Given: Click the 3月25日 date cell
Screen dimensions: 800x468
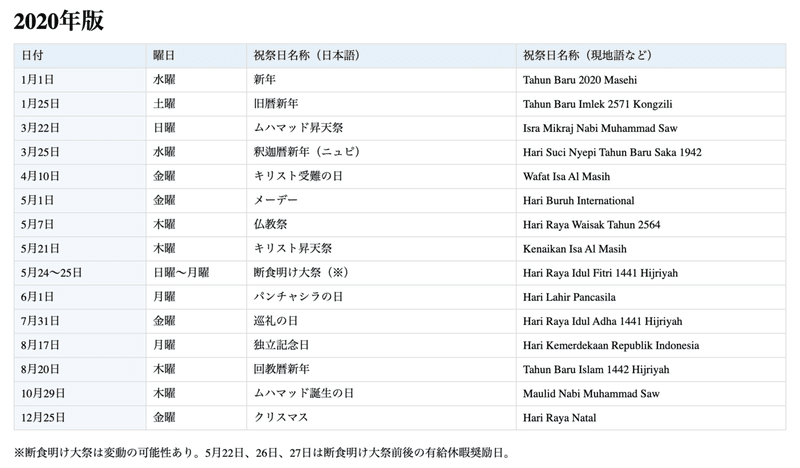Looking at the screenshot, I should 80,152.
